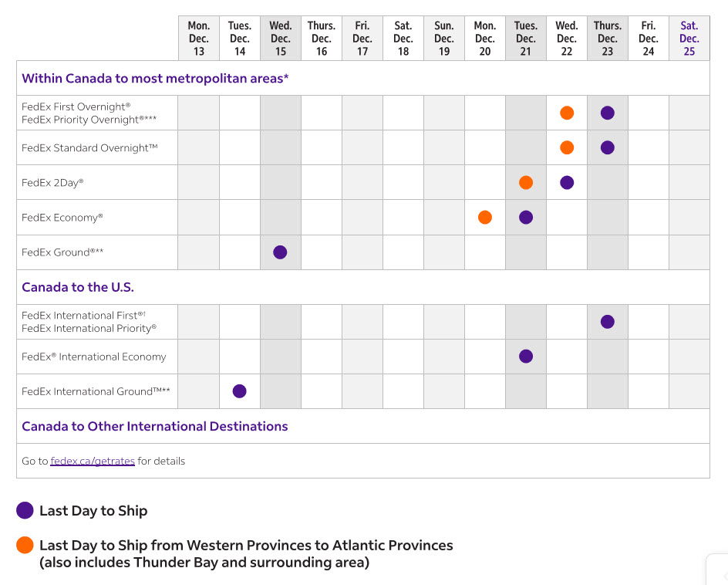Viewport: 728px width, 585px height.
Task: Select the "Tues. Dec. 14" column header
Action: (x=240, y=39)
